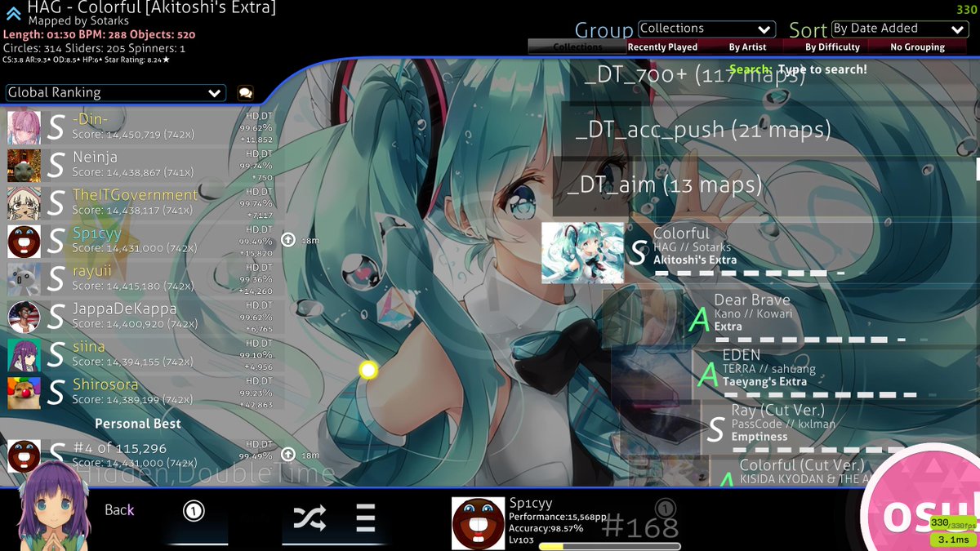Image resolution: width=980 pixels, height=551 pixels.
Task: Click the S rank badge on Colorful card
Action: click(x=638, y=253)
